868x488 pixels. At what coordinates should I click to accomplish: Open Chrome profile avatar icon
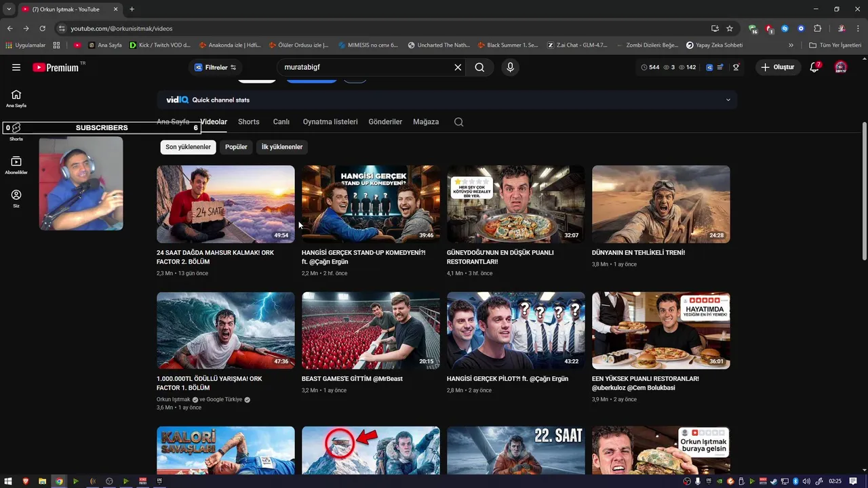click(841, 28)
